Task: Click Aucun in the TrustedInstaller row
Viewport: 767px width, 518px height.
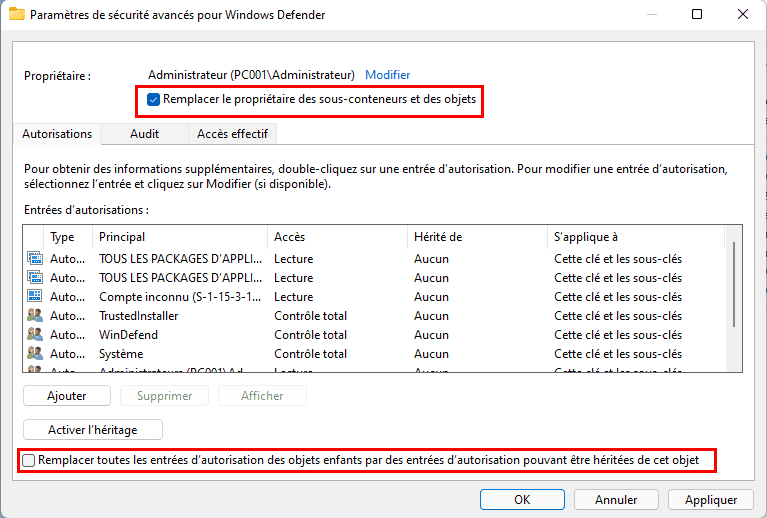Action: [431, 315]
